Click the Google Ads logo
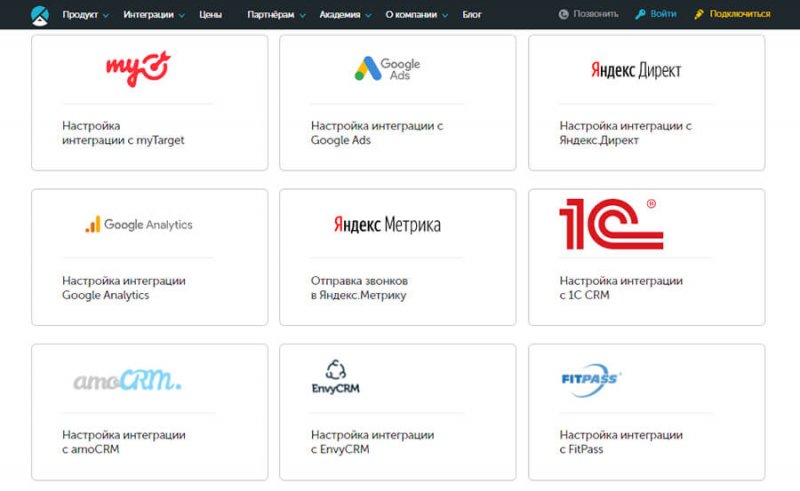This screenshot has height=491, width=800. coord(387,68)
